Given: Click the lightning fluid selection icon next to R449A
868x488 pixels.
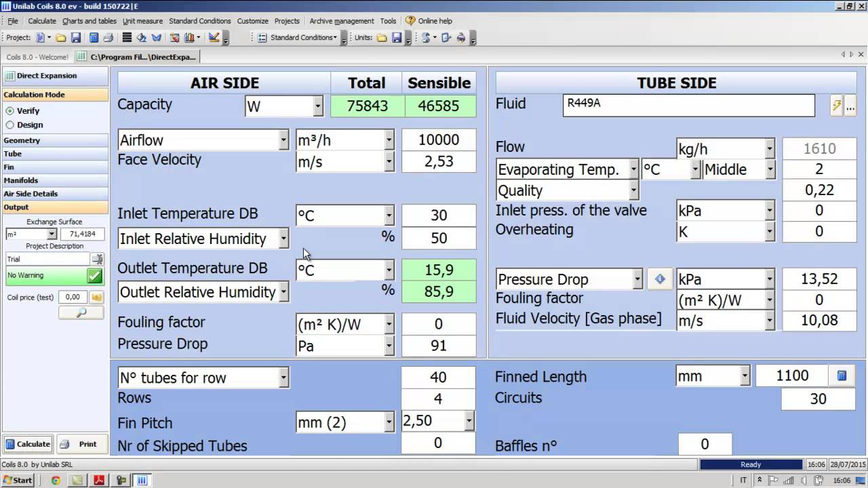Looking at the screenshot, I should (837, 106).
